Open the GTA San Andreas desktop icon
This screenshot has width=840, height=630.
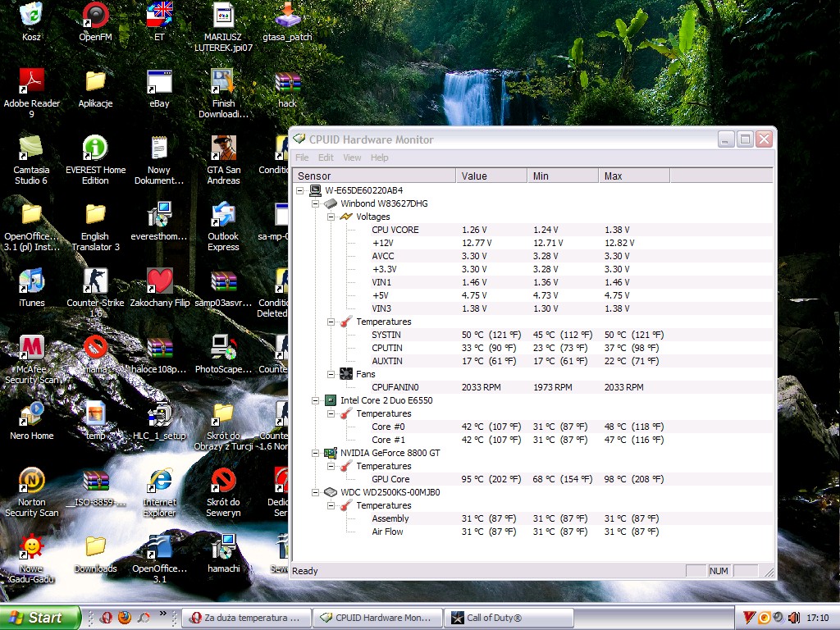[x=223, y=148]
